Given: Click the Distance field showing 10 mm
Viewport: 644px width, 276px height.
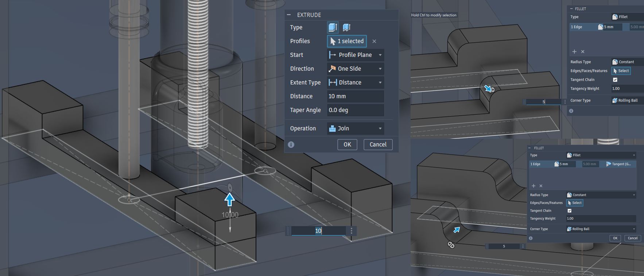Looking at the screenshot, I should [x=356, y=96].
